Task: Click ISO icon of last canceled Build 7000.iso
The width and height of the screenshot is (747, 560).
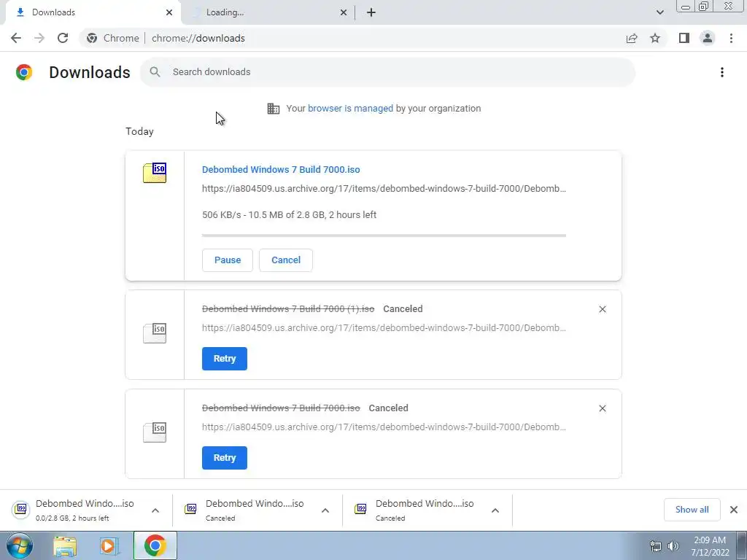Action: [155, 432]
